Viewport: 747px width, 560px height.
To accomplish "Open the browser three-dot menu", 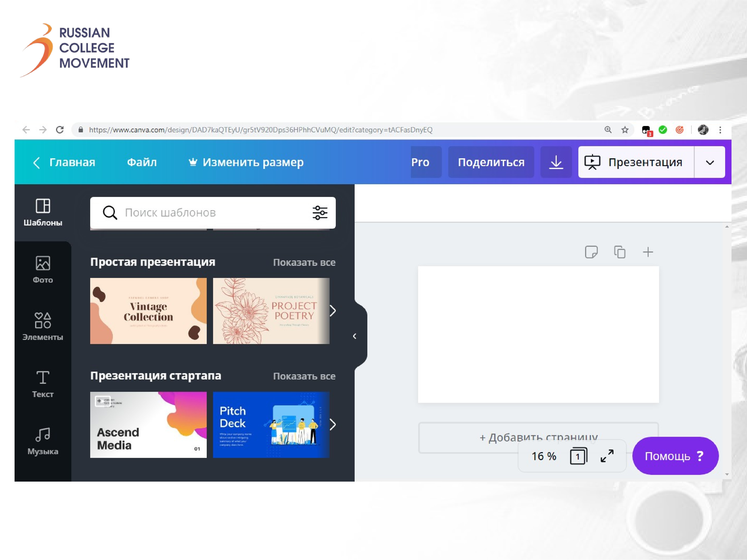I will point(720,130).
